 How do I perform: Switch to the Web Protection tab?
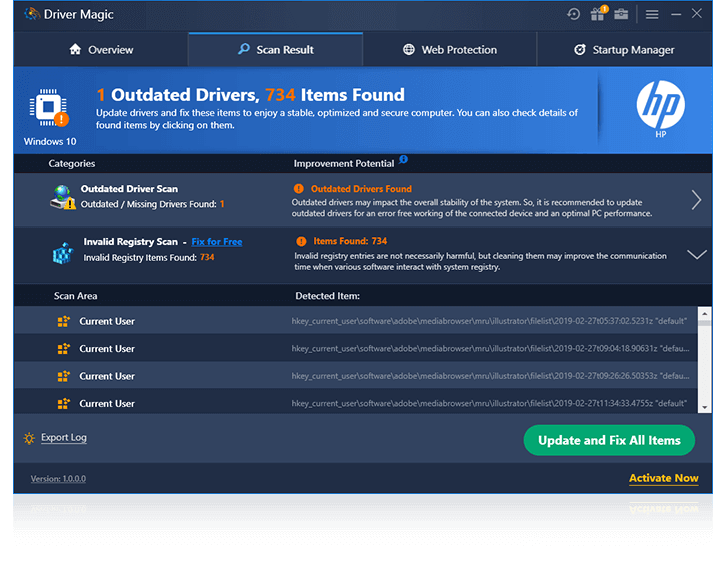point(450,50)
